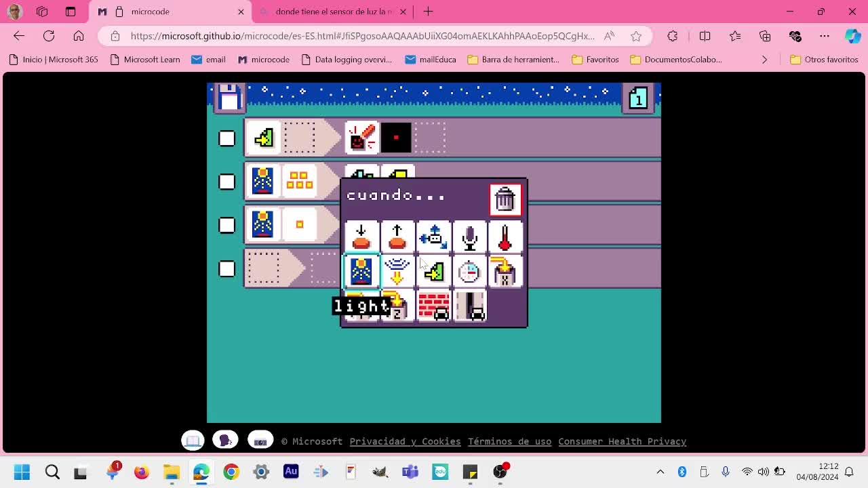The image size is (868, 488).
Task: Click the paint screen action tile
Action: tap(361, 138)
